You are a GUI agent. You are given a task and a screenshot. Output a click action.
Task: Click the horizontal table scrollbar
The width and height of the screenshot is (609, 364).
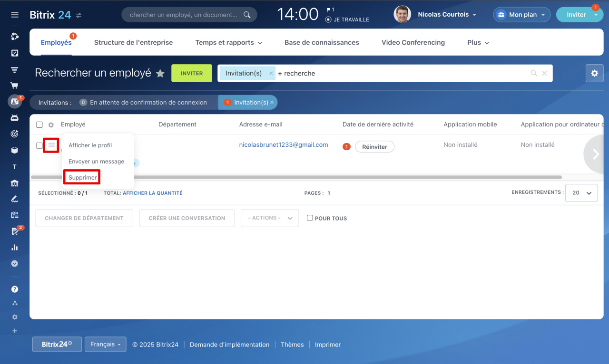pyautogui.click(x=296, y=177)
